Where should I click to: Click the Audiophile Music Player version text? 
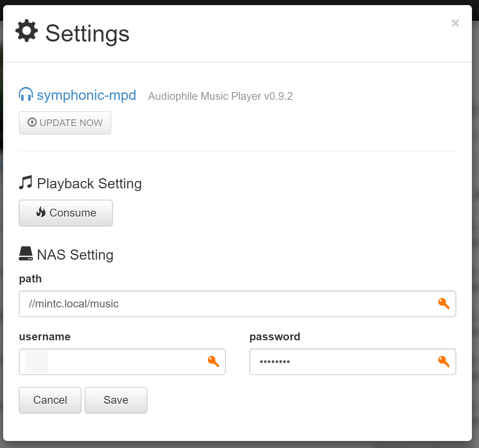pyautogui.click(x=220, y=96)
